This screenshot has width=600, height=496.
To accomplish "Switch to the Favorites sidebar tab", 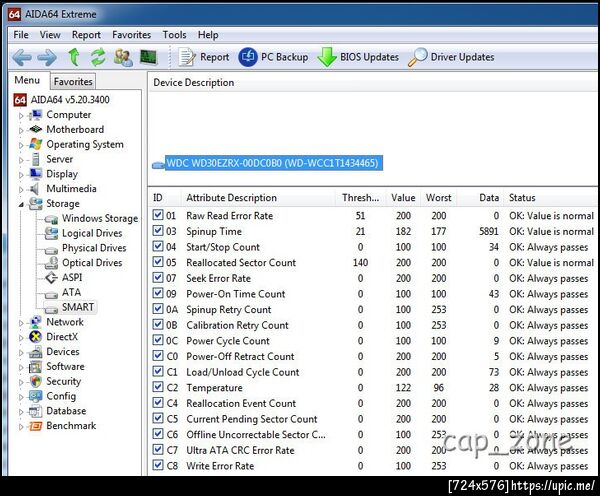I will pos(73,82).
